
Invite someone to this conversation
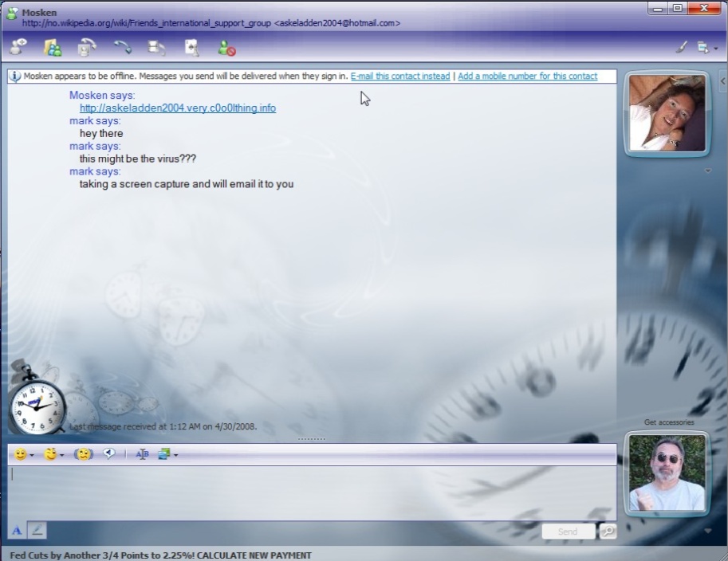tap(18, 47)
